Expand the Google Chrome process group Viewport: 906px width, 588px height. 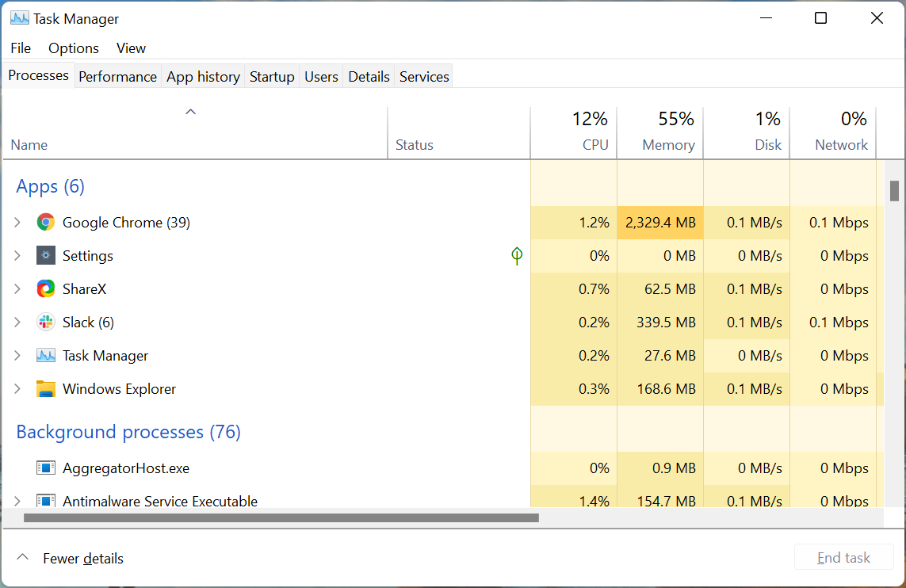click(x=17, y=222)
